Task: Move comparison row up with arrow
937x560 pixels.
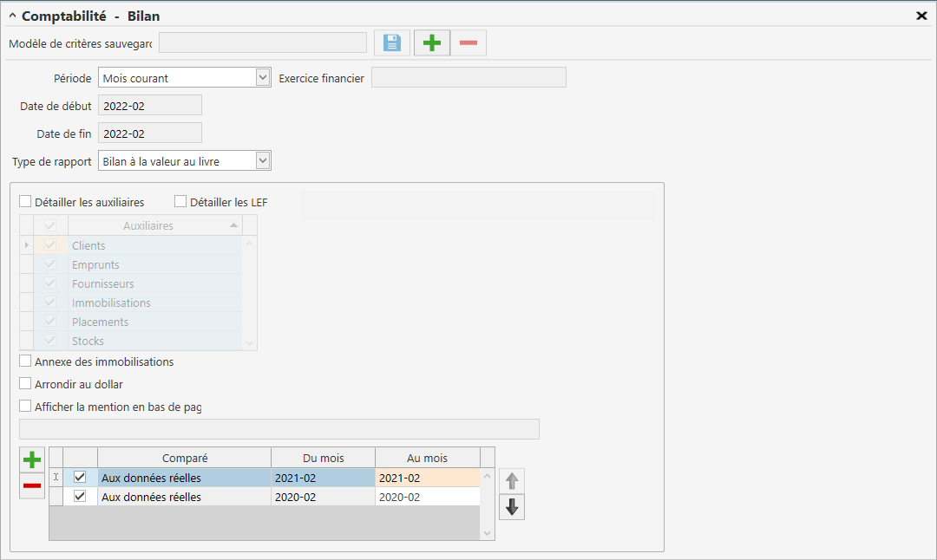Action: [x=512, y=481]
